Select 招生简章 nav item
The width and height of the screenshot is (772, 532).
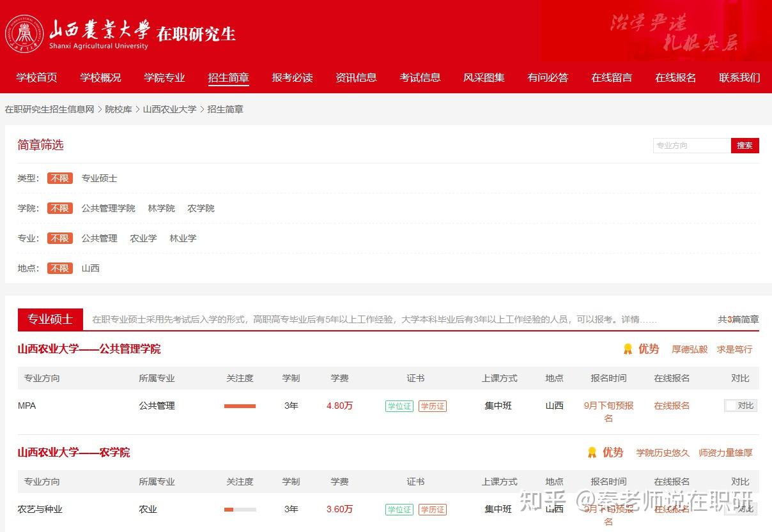tap(228, 77)
